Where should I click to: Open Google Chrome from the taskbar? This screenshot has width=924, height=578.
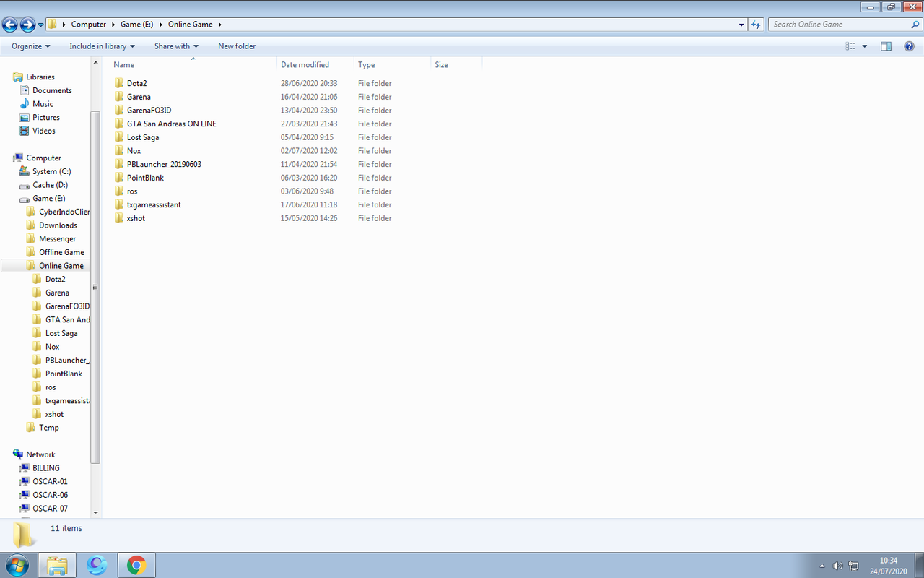(136, 565)
